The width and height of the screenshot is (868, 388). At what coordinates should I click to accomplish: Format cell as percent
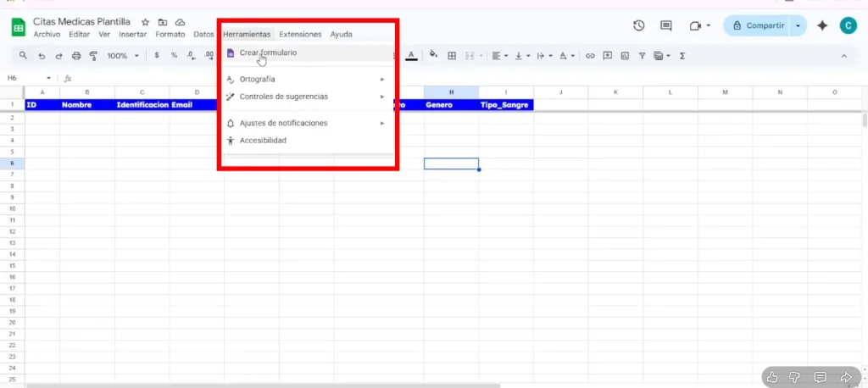pos(174,55)
